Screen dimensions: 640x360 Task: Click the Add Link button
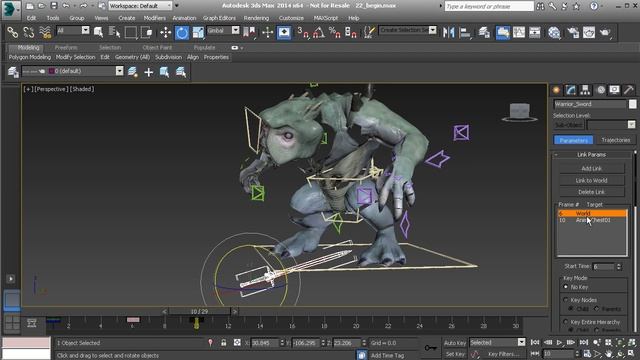click(x=591, y=169)
